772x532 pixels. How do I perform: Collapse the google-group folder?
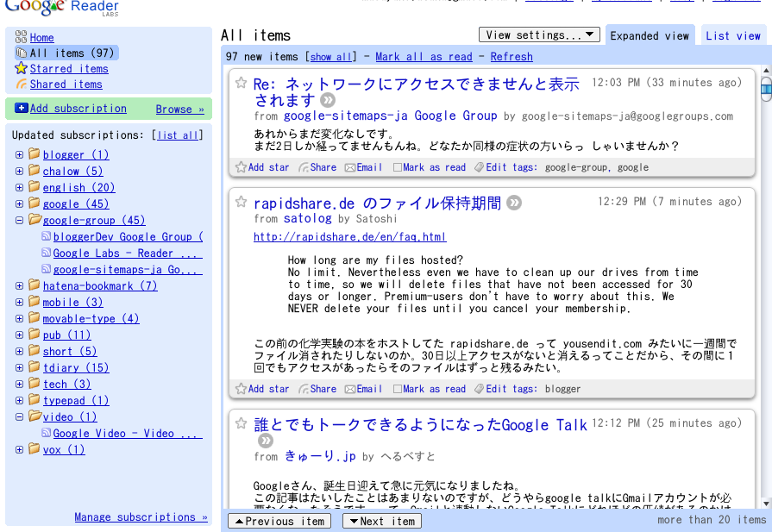pyautogui.click(x=19, y=221)
